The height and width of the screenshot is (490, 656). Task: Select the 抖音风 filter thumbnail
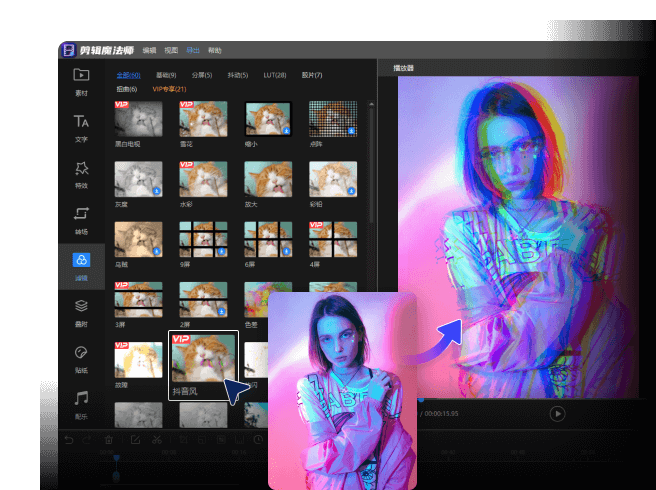click(x=203, y=358)
